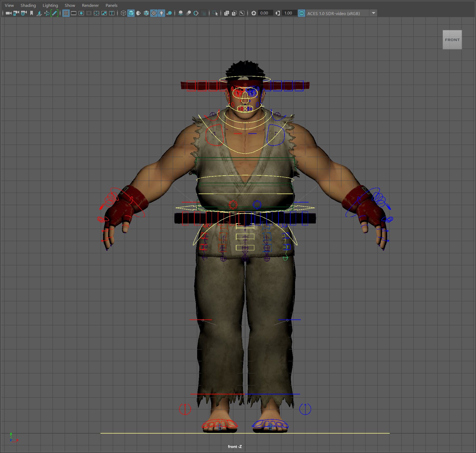The image size is (476, 453).
Task: Click the Motion Blur icon
Action: (188, 13)
